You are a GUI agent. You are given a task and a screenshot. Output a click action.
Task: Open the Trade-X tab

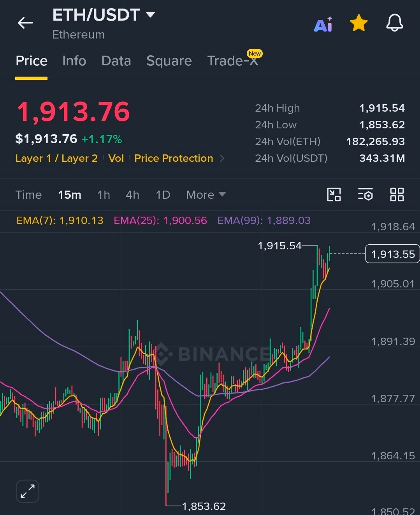(233, 61)
